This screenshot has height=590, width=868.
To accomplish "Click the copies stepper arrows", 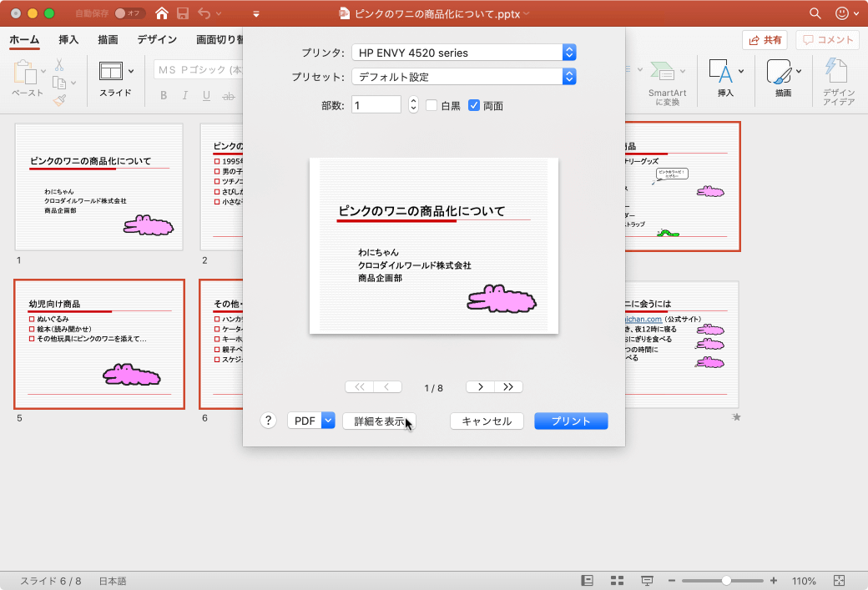I will tap(413, 104).
